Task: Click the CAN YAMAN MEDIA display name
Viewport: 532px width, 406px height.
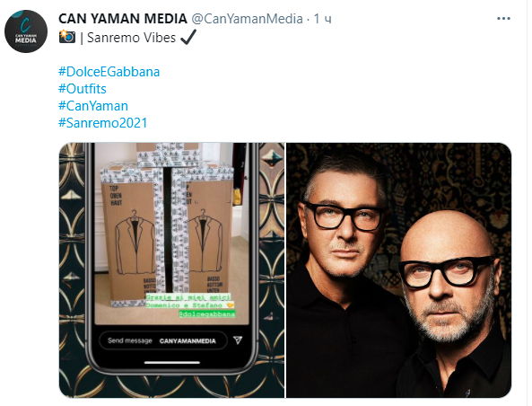Action: coord(123,19)
